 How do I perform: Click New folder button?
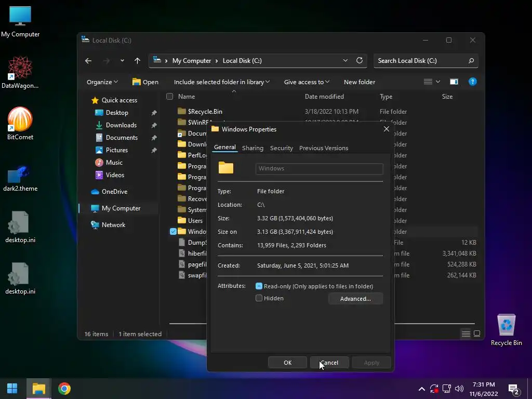[360, 82]
